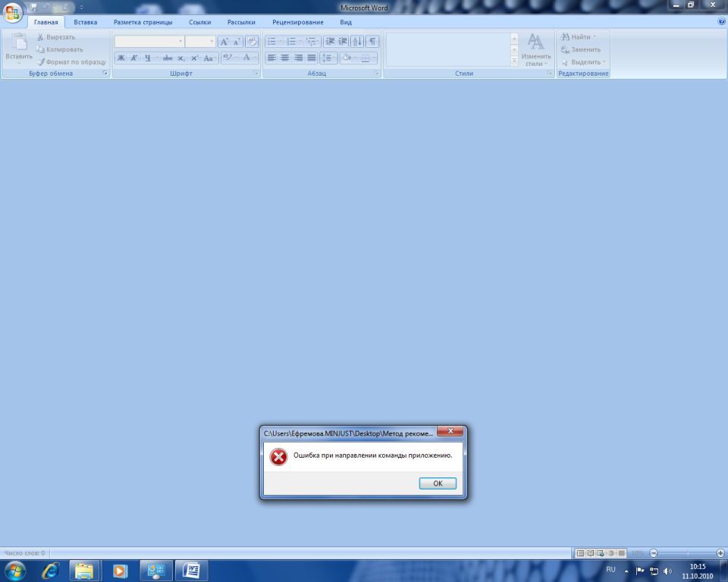Close the error dialog with red X

(x=450, y=431)
